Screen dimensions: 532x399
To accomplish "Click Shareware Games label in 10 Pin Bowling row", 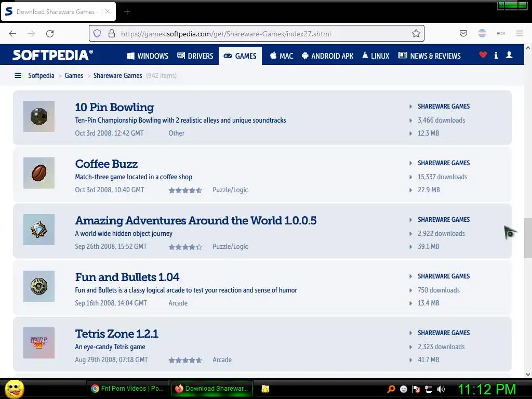I will [444, 107].
